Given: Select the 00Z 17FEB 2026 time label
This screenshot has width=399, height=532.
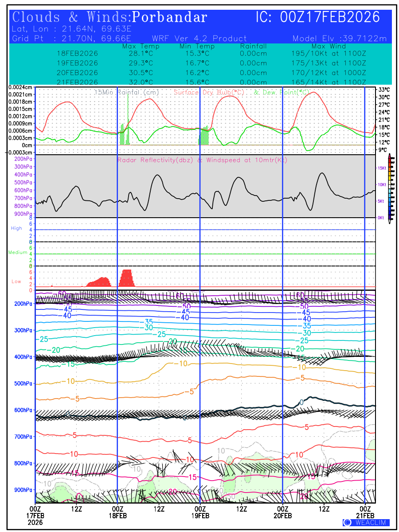Looking at the screenshot, I should click(35, 516).
